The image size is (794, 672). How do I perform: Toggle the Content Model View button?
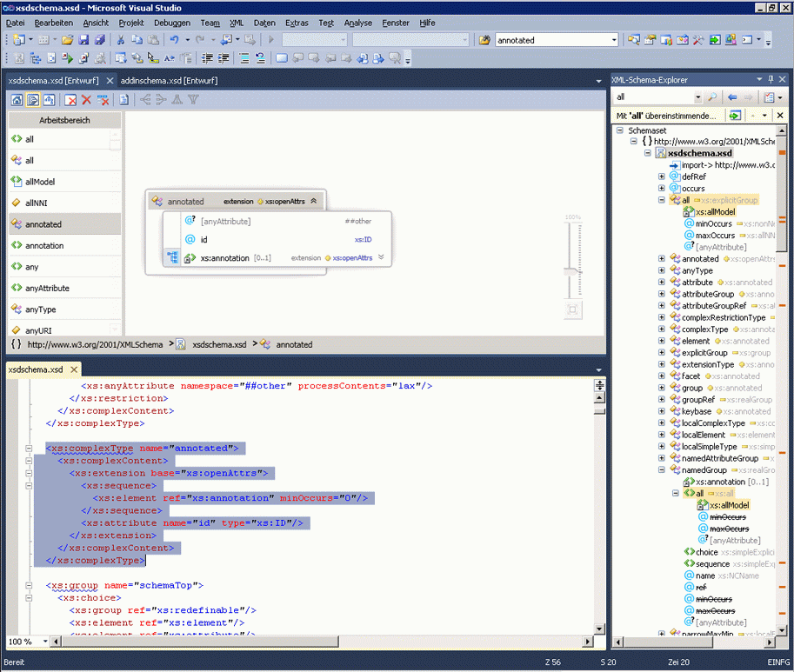pyautogui.click(x=32, y=99)
